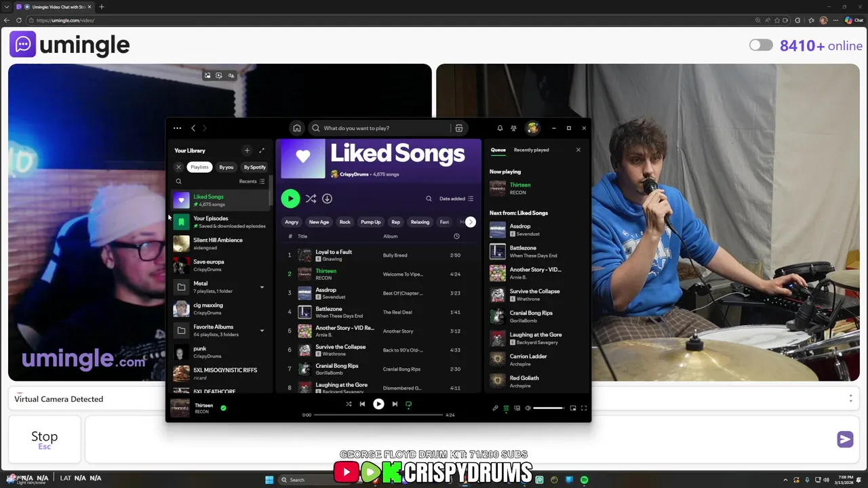Open Spotify Browse icon in search bar
Viewport: 868px width, 488px height.
459,128
